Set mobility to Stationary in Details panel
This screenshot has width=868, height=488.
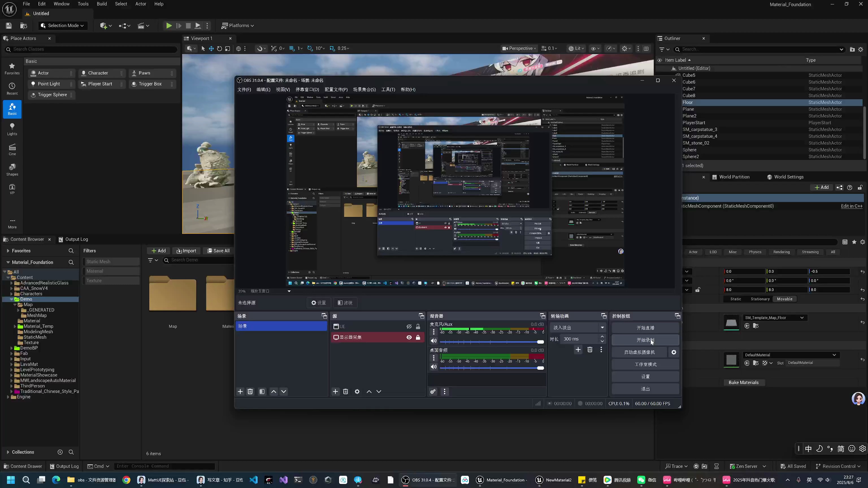click(x=760, y=299)
